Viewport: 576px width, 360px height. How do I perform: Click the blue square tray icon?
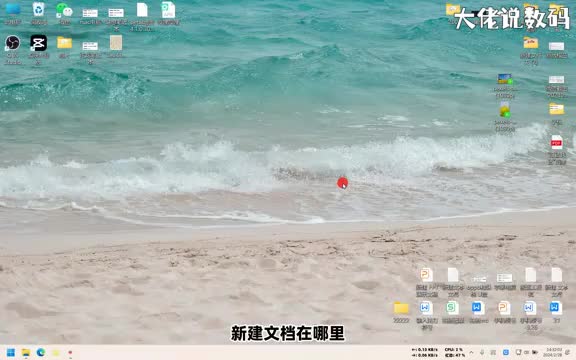pos(506,353)
